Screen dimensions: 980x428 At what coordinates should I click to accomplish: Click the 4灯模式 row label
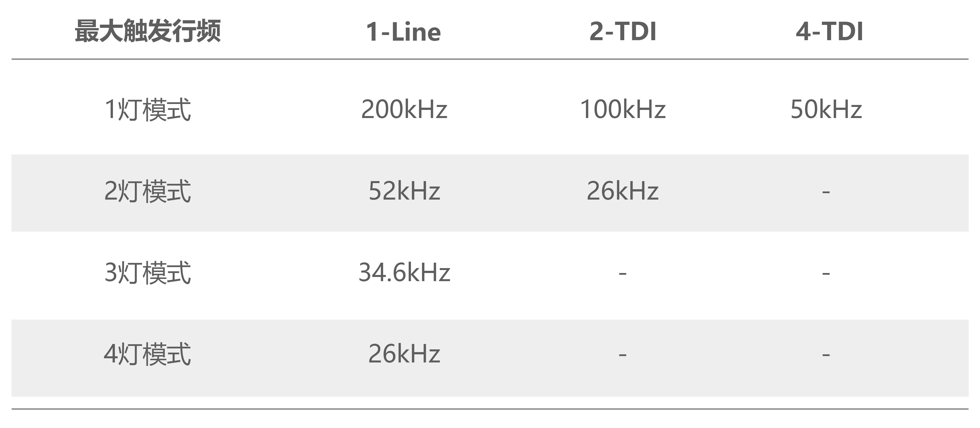(148, 354)
